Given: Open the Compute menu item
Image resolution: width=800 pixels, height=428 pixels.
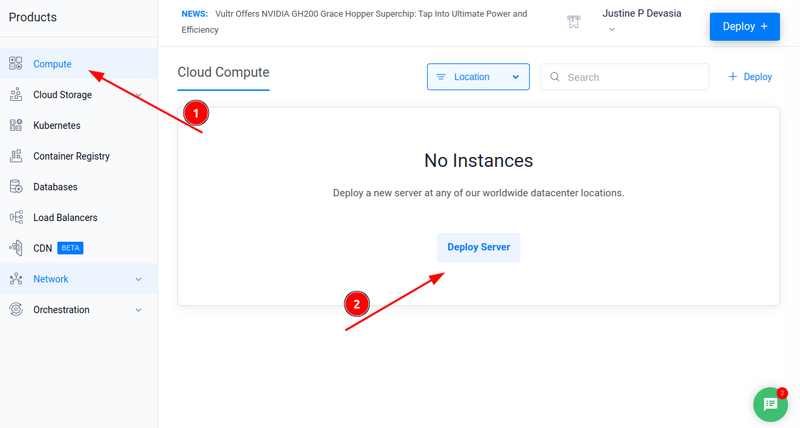Looking at the screenshot, I should click(79, 64).
